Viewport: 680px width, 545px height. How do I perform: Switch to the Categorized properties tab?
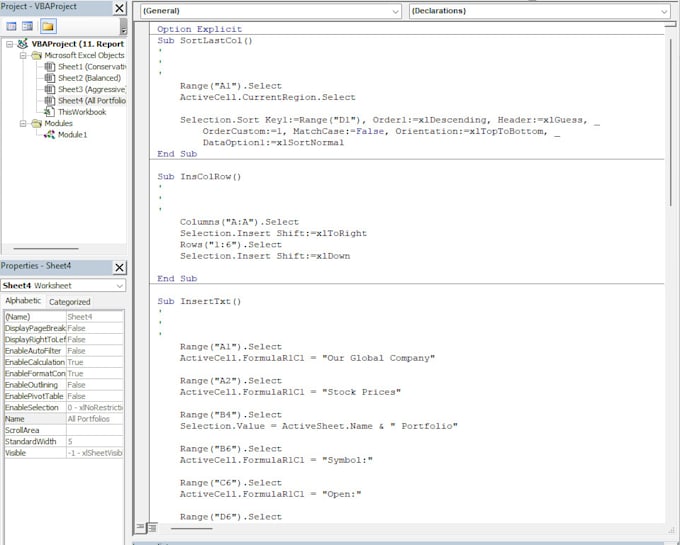[69, 302]
